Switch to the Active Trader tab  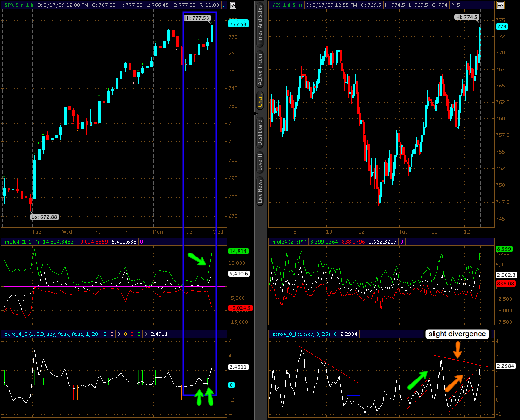pyautogui.click(x=260, y=69)
